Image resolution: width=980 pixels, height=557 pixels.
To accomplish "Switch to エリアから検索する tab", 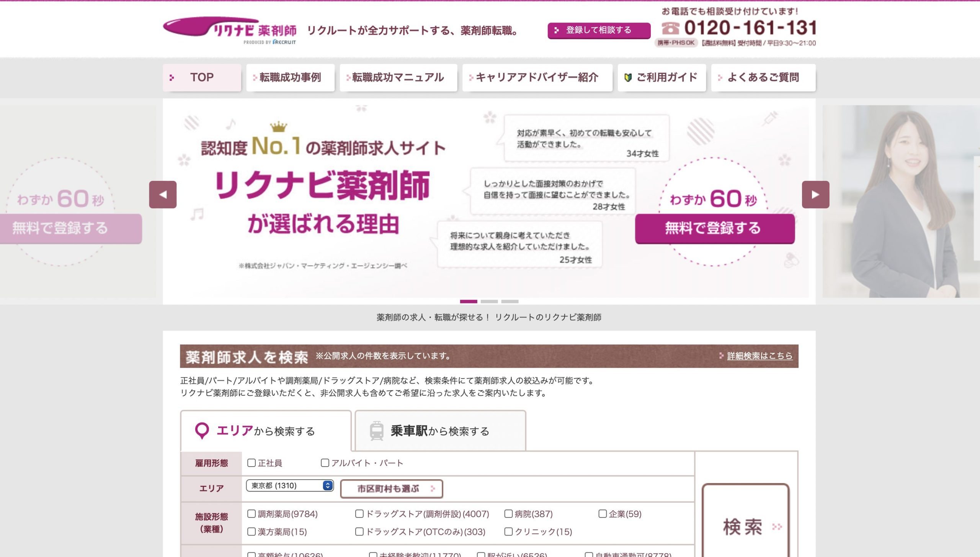I will [266, 431].
